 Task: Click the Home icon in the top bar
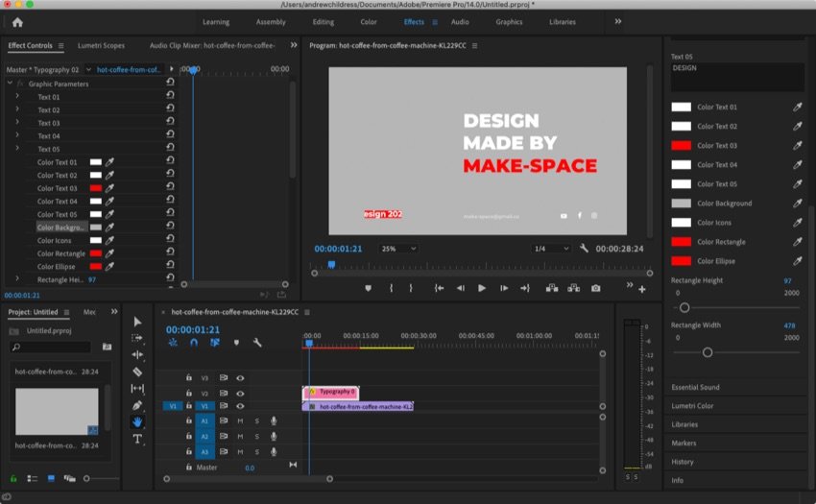(17, 22)
